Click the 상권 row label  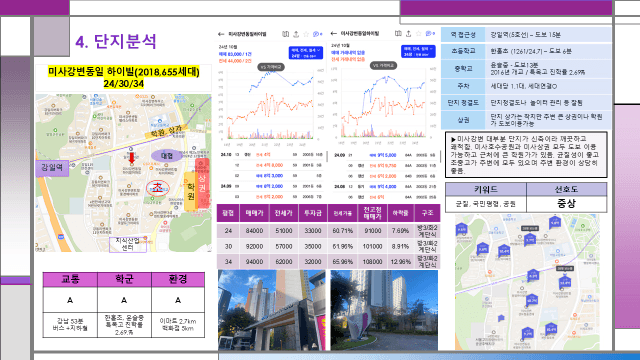[463, 120]
